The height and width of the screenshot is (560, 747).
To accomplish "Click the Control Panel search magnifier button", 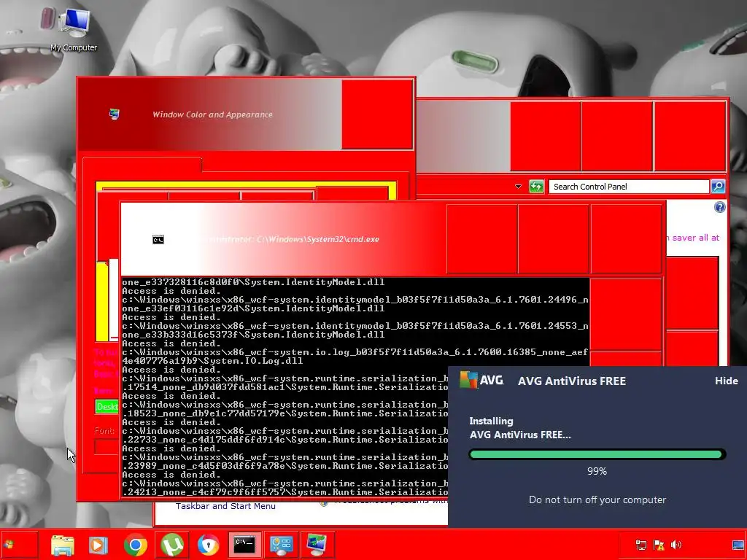I will [718, 186].
